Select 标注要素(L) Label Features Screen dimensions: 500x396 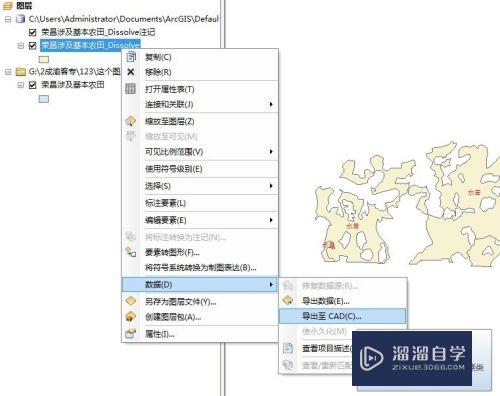[x=200, y=203]
